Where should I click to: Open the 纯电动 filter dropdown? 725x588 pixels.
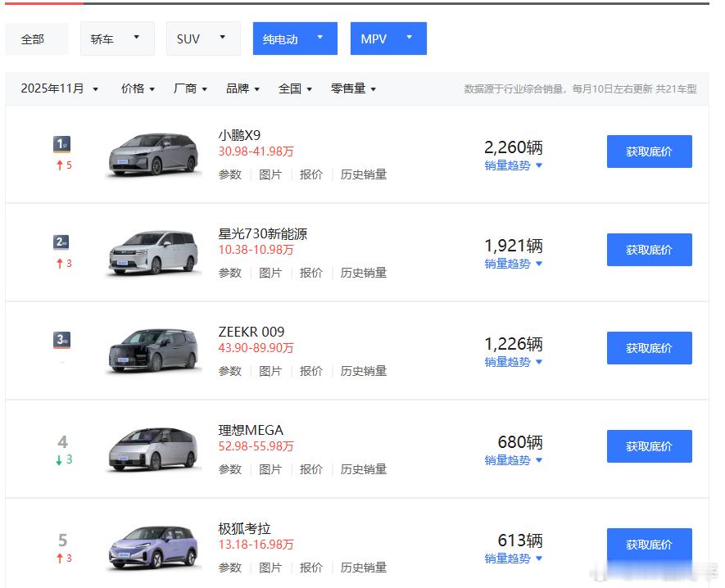(x=295, y=38)
